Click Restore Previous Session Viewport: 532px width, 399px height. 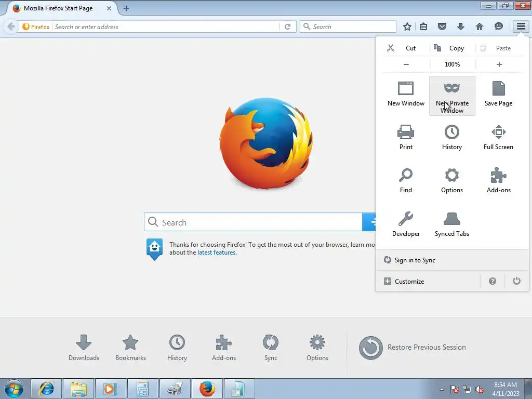tap(413, 348)
